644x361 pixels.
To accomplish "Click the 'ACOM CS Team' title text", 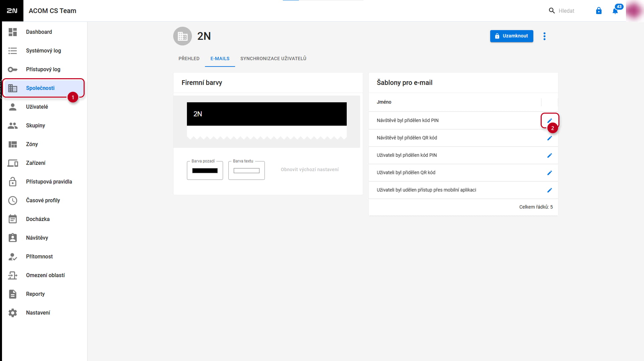I will click(52, 11).
